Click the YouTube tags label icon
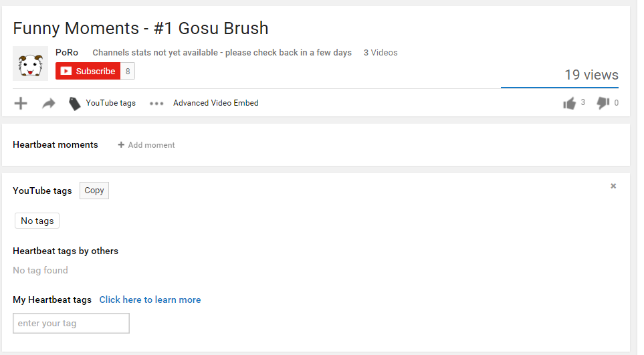 [x=75, y=104]
